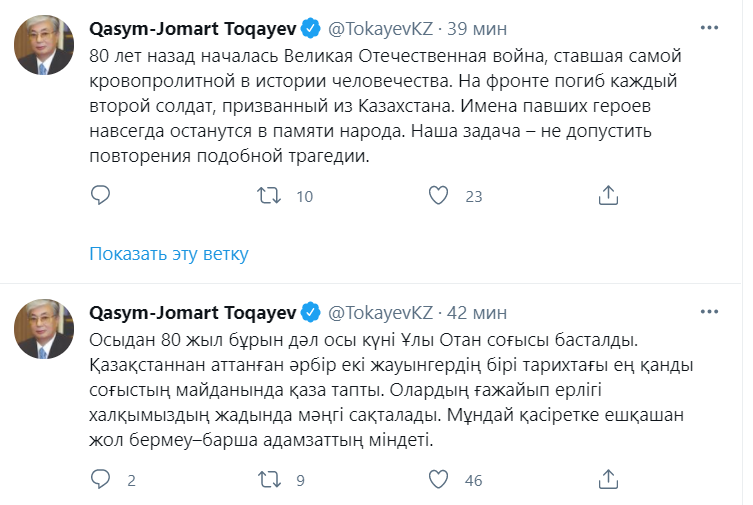Share the Russian-language tweet
The height and width of the screenshot is (505, 753).
click(x=607, y=196)
